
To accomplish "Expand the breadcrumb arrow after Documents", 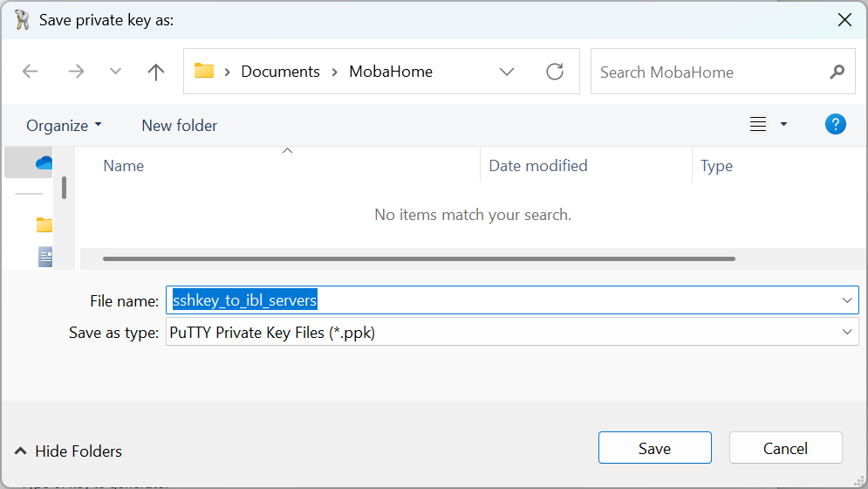I will point(334,72).
